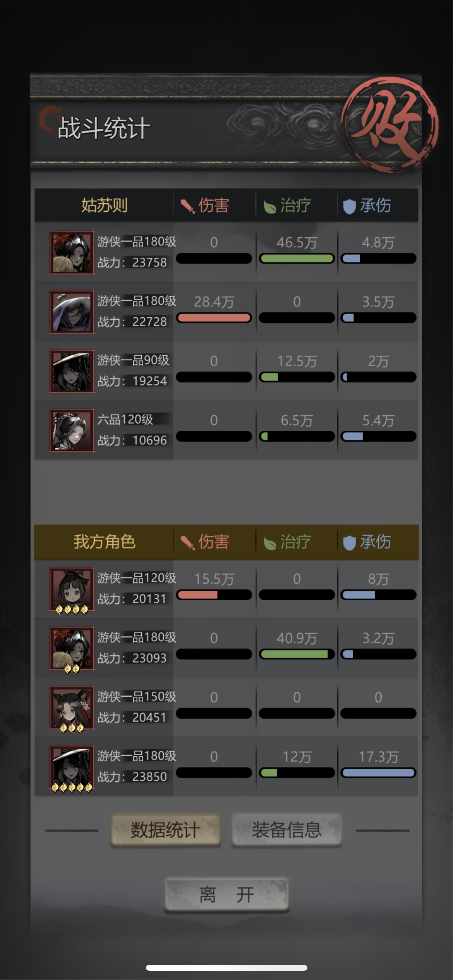The height and width of the screenshot is (980, 453).
Task: Tap the red sword damage icon in 姑苏则 header
Action: tap(188, 206)
